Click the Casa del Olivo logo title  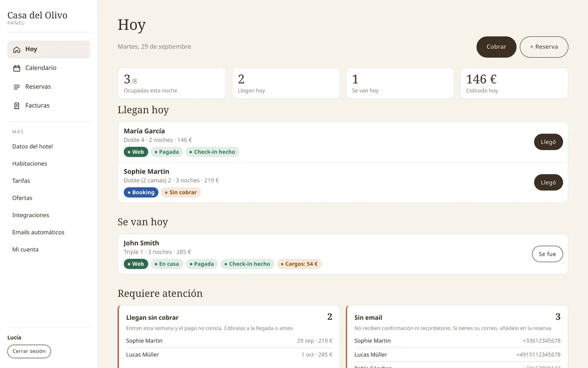[x=37, y=15]
